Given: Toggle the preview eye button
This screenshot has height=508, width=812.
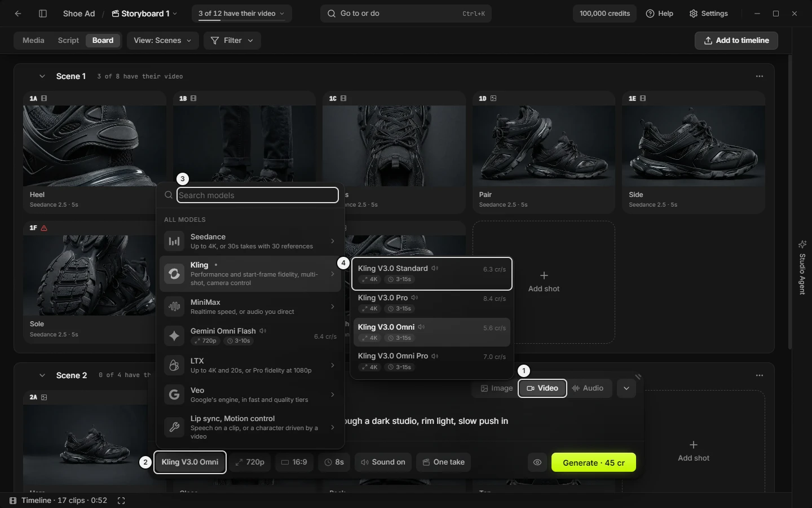Looking at the screenshot, I should (537, 462).
